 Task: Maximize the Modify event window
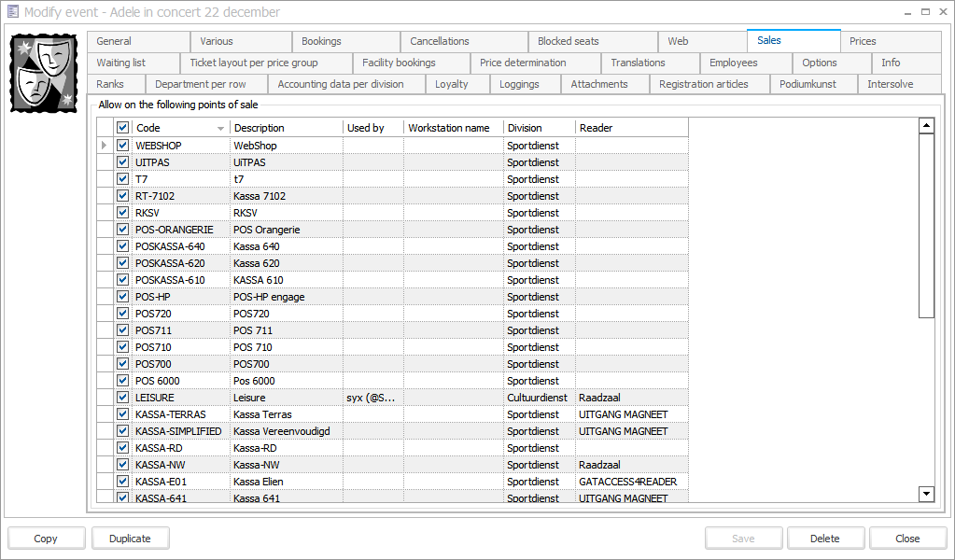click(x=925, y=12)
